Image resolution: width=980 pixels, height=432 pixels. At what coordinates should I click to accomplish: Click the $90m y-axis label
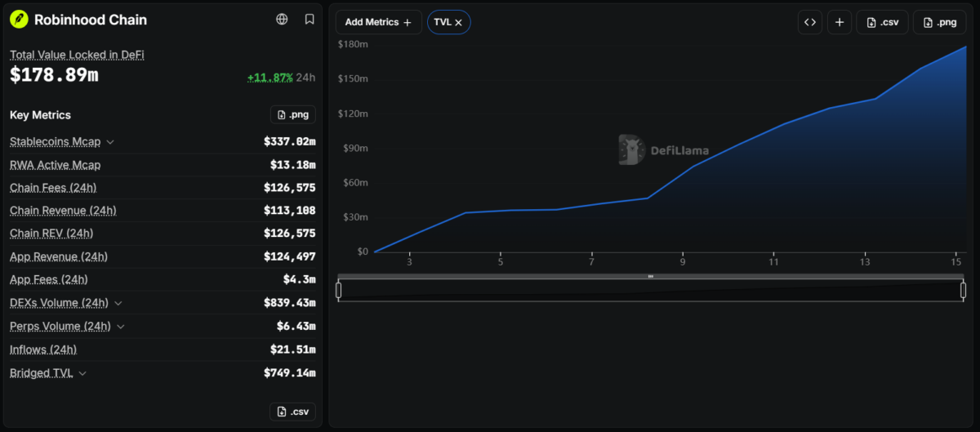pos(355,148)
